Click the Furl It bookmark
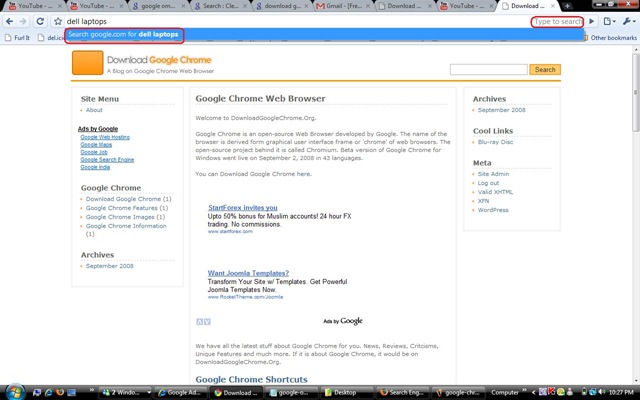The width and height of the screenshot is (640, 400). point(20,38)
